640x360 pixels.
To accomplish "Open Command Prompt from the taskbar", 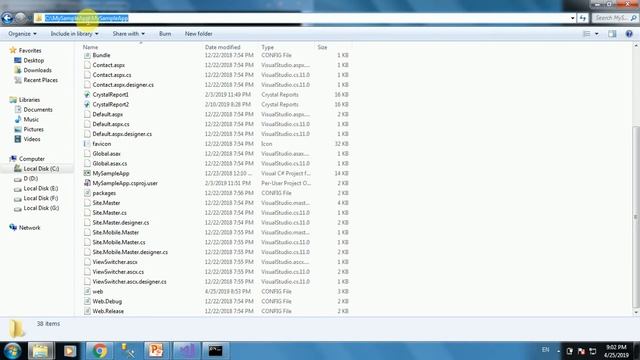I will pyautogui.click(x=215, y=351).
